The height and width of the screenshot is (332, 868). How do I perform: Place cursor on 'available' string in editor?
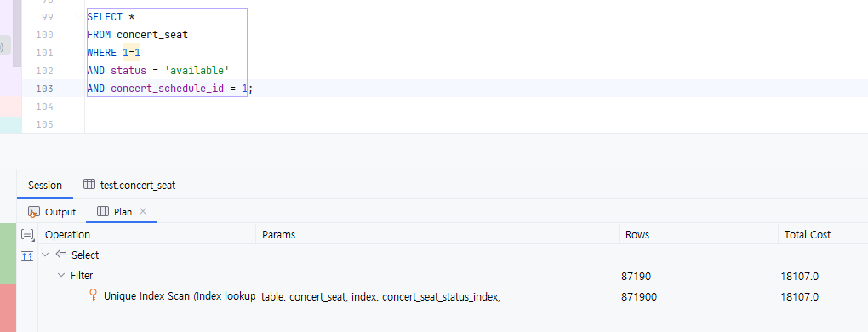(x=199, y=71)
